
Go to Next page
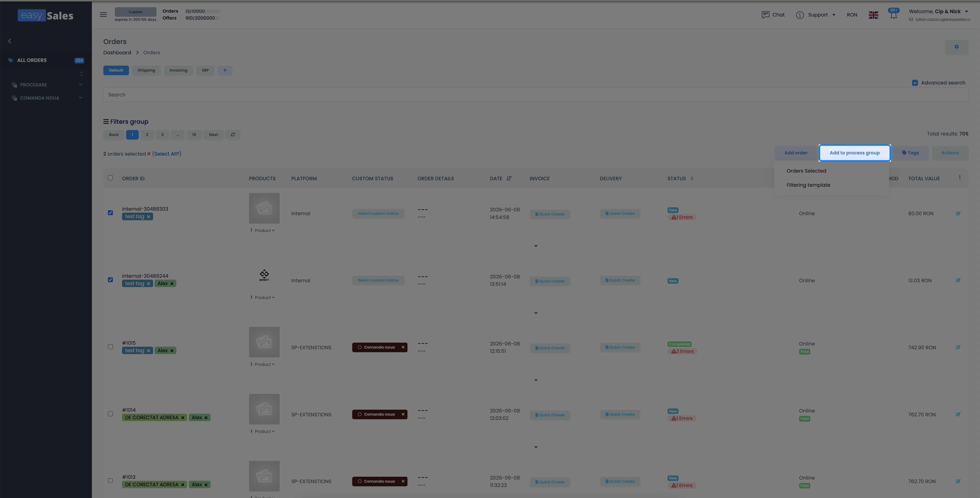click(x=213, y=134)
